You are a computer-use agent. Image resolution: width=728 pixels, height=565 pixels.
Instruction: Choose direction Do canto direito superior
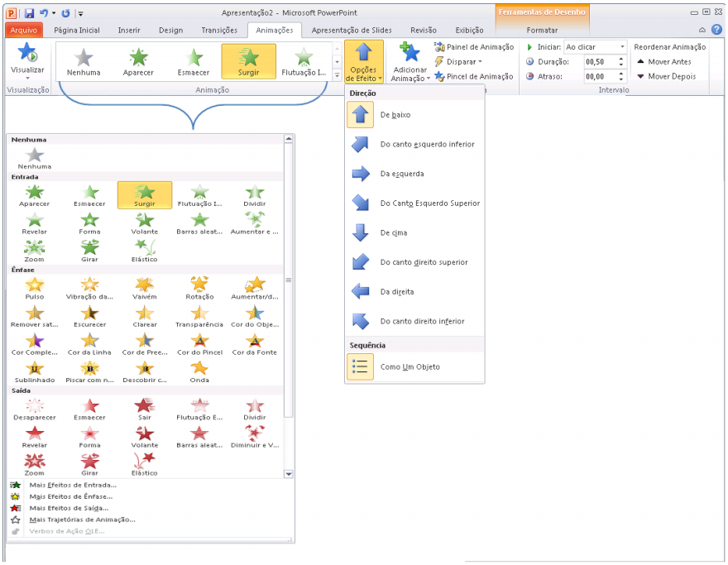point(414,262)
